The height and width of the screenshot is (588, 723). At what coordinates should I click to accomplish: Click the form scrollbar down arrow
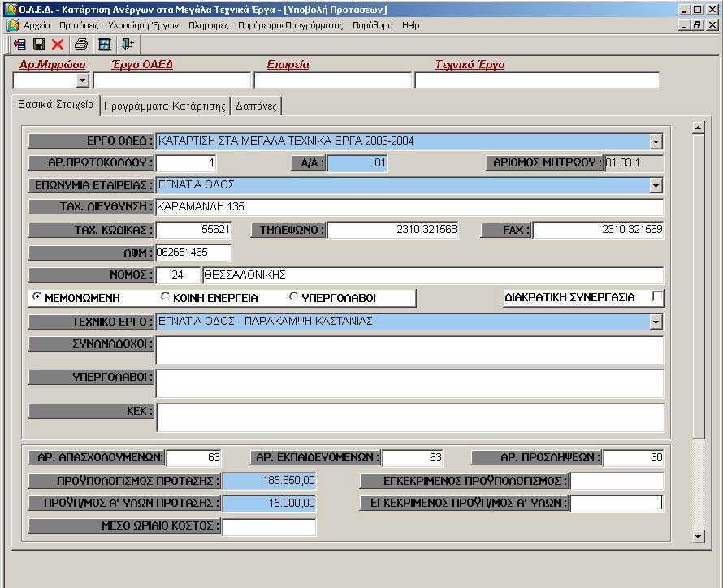[698, 536]
